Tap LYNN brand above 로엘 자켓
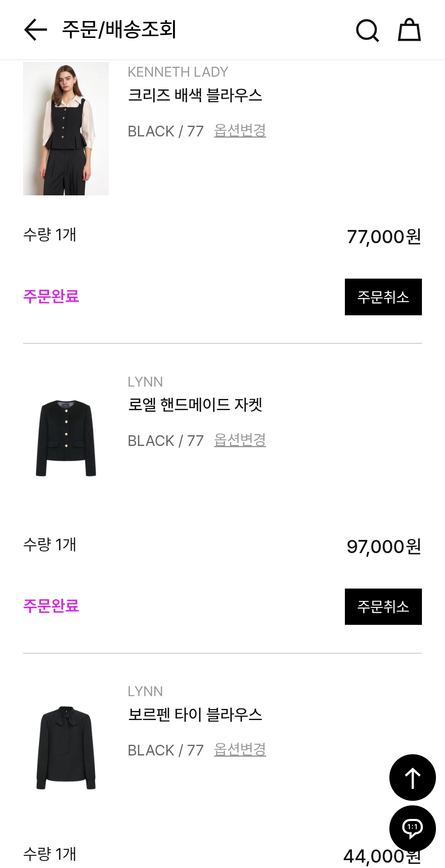This screenshot has width=445, height=868. point(145,382)
